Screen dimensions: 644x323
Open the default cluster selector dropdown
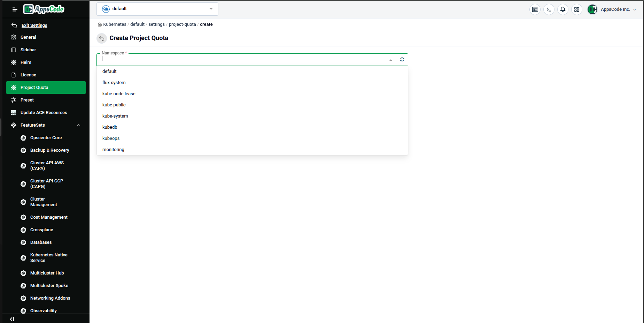[157, 9]
